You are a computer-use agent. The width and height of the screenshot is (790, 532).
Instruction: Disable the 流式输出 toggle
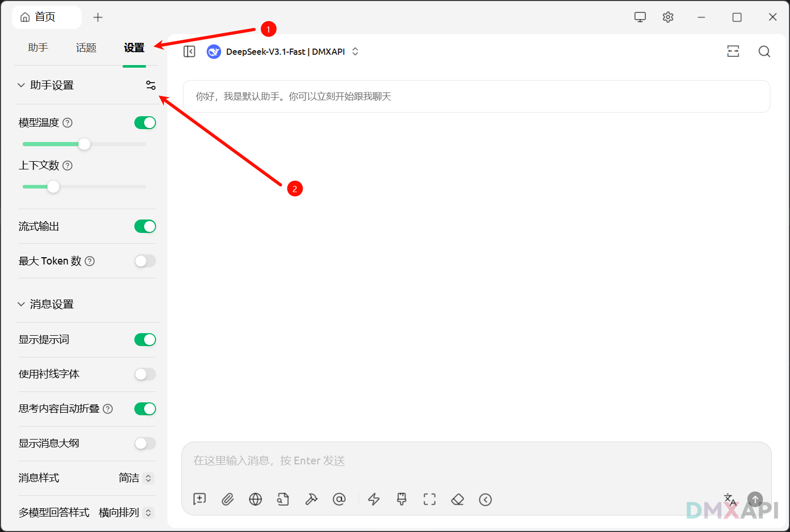pyautogui.click(x=145, y=226)
